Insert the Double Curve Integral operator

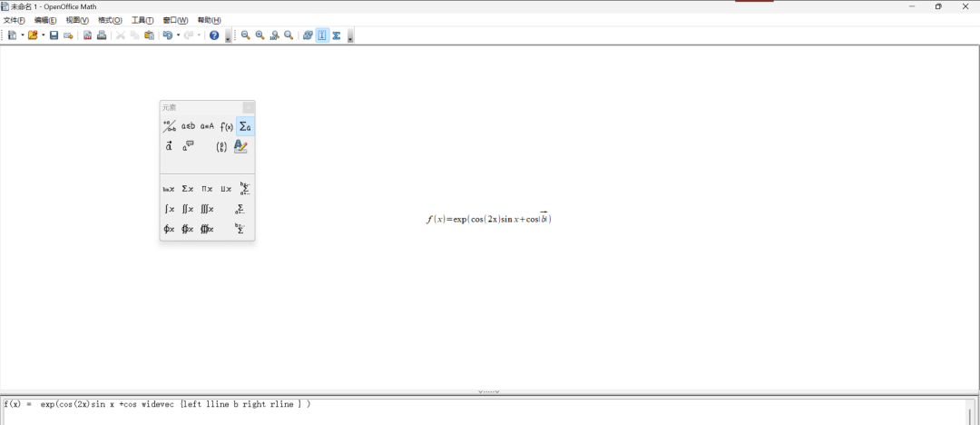click(x=188, y=229)
